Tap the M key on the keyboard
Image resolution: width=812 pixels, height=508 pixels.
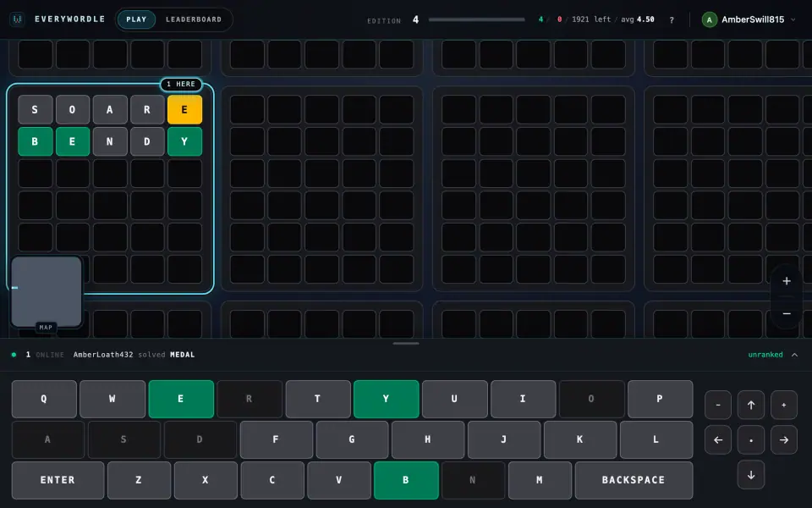pos(540,480)
